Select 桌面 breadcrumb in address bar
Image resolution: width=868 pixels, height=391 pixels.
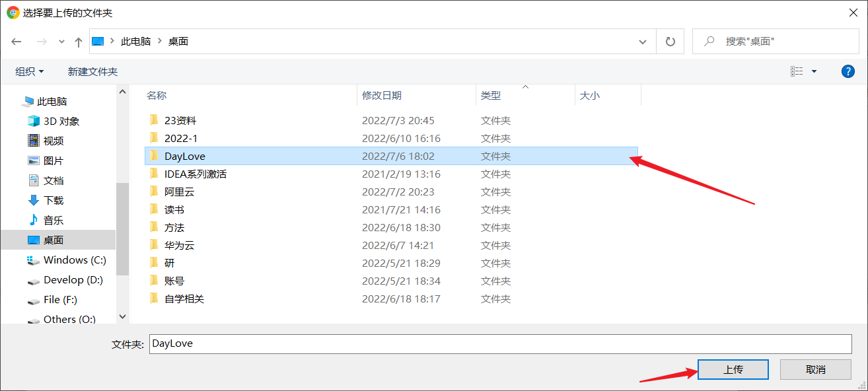click(178, 41)
